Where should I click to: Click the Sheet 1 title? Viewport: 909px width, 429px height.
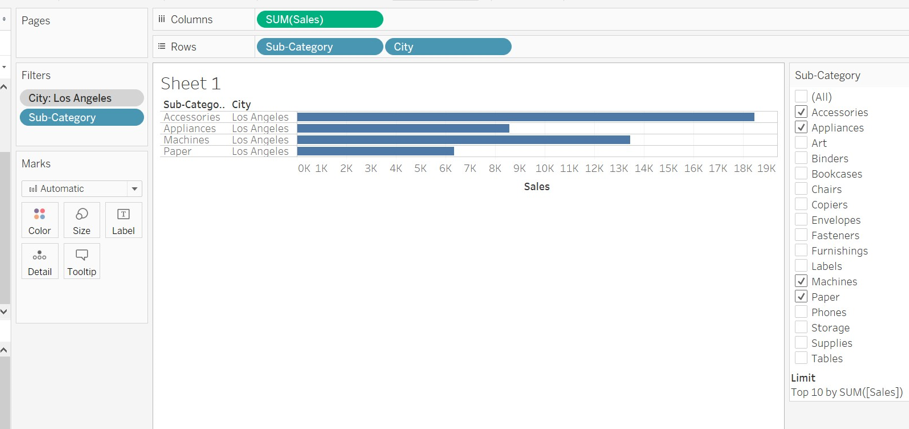(191, 83)
